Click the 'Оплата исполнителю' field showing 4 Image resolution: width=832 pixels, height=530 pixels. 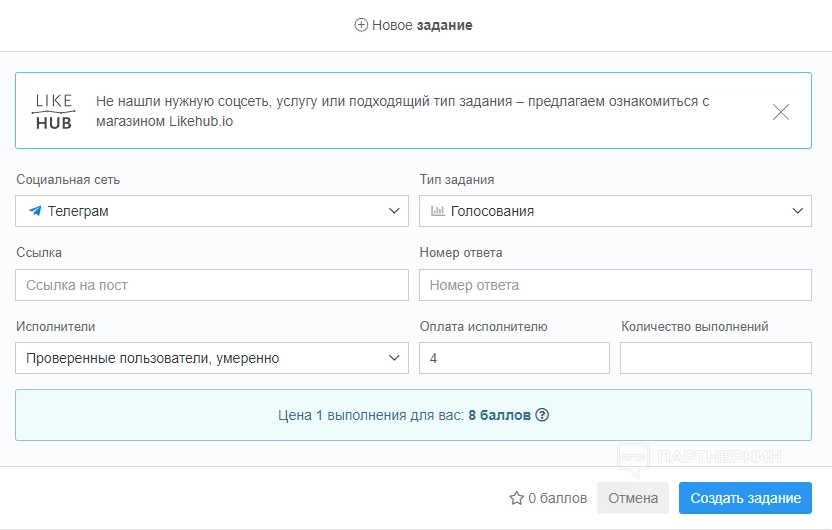click(514, 358)
